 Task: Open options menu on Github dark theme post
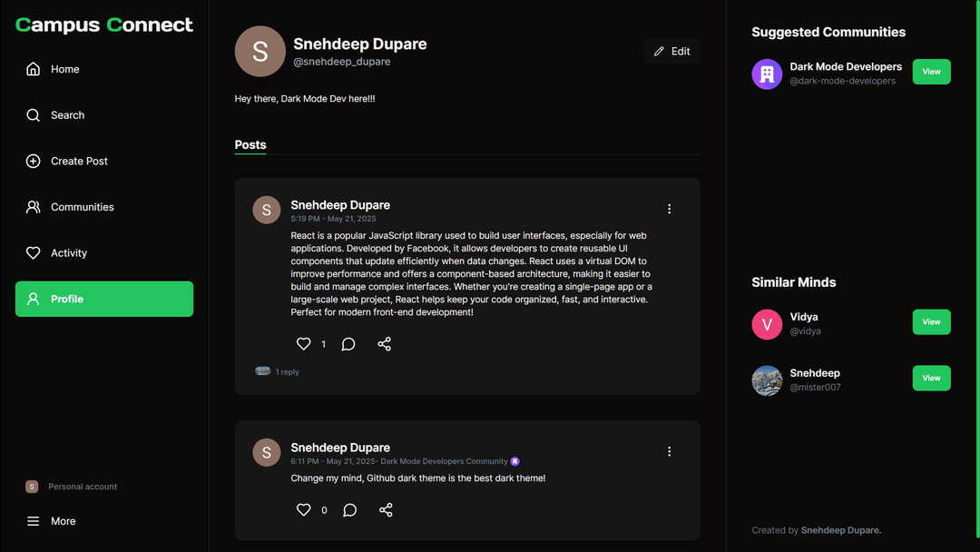tap(670, 451)
